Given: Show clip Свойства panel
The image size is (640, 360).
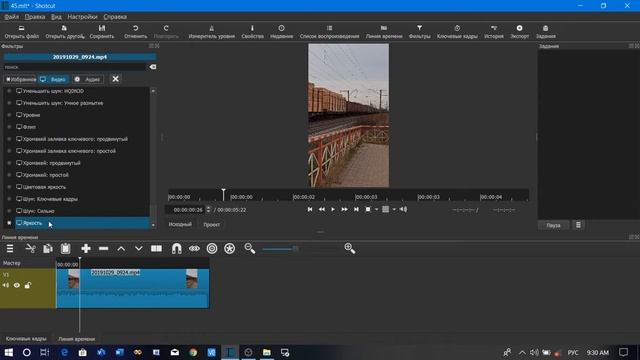Looking at the screenshot, I should 252,32.
